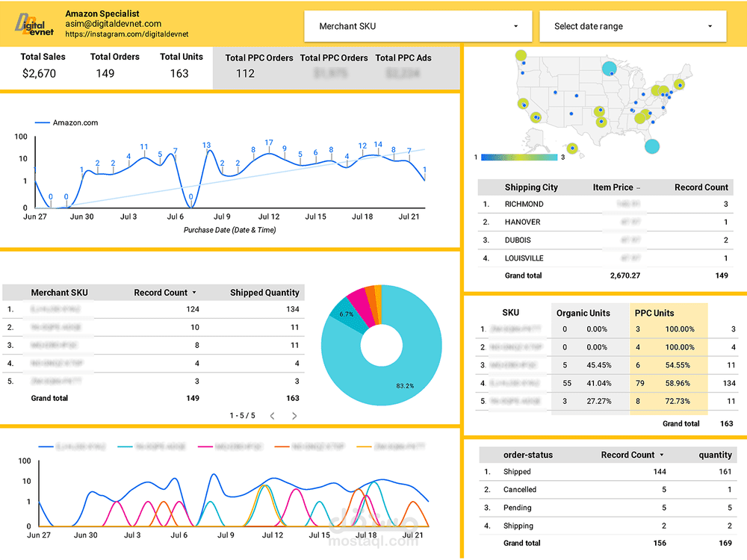This screenshot has width=747, height=560.
Task: Click the Digital Devnet logo
Action: click(34, 25)
